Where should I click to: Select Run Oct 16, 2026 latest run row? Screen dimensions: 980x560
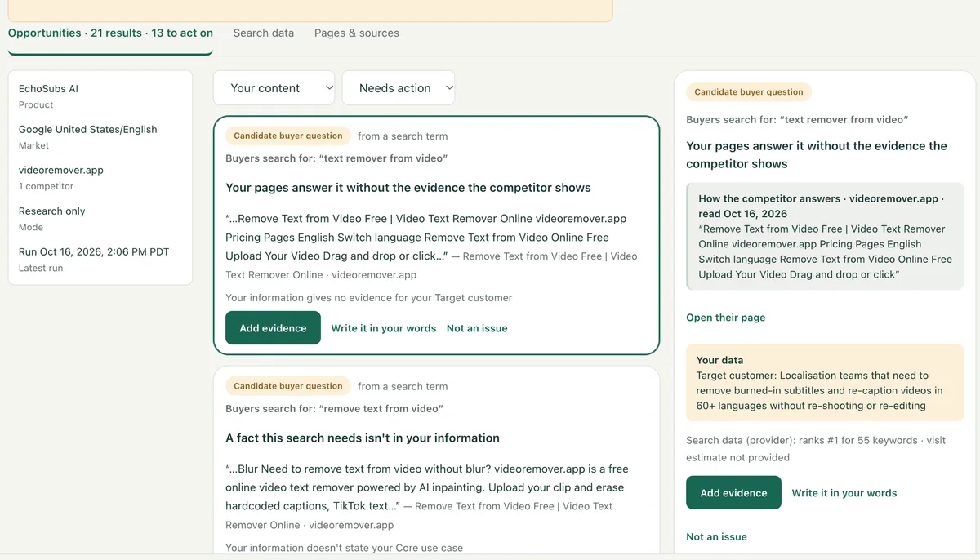[100, 259]
